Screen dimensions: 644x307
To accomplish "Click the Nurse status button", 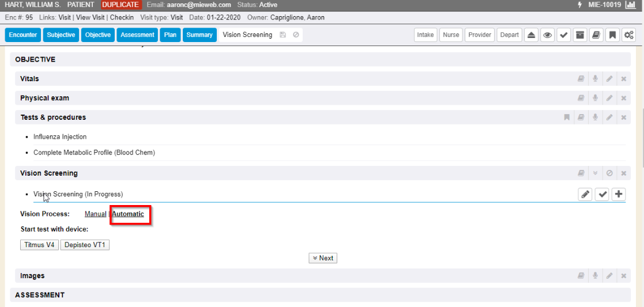I will 451,35.
